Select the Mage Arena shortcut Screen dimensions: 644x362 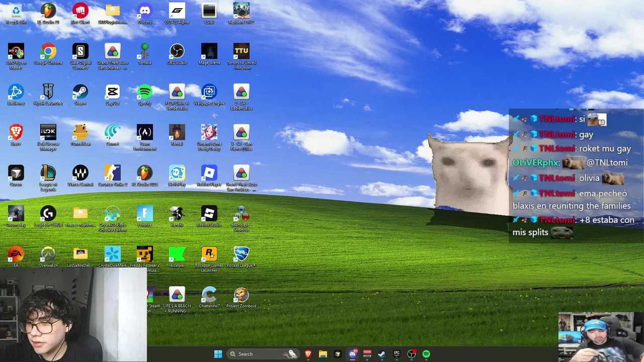[x=209, y=54]
